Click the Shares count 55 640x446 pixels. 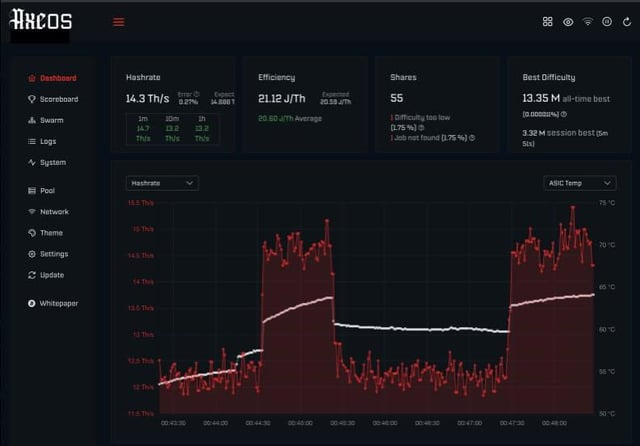click(396, 98)
